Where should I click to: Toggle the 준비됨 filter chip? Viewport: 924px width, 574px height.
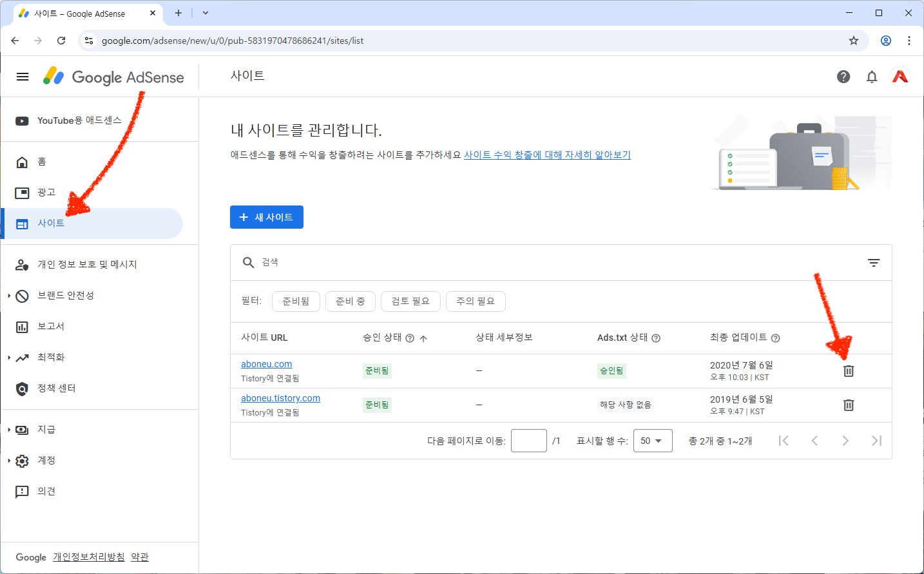pyautogui.click(x=296, y=301)
